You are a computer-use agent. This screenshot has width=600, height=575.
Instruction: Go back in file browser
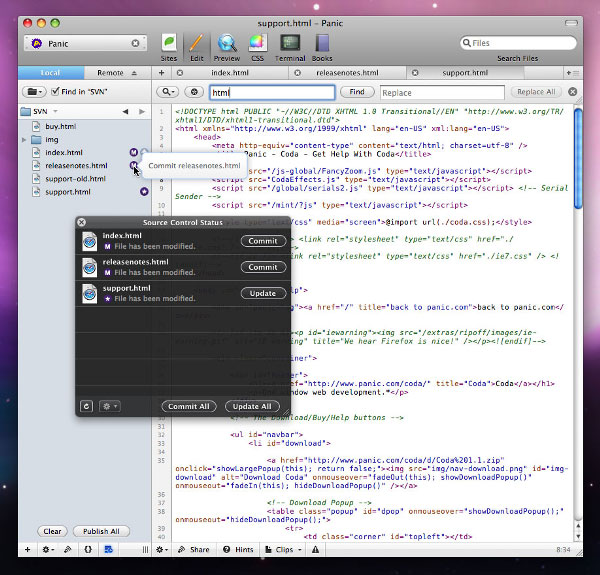pyautogui.click(x=125, y=111)
